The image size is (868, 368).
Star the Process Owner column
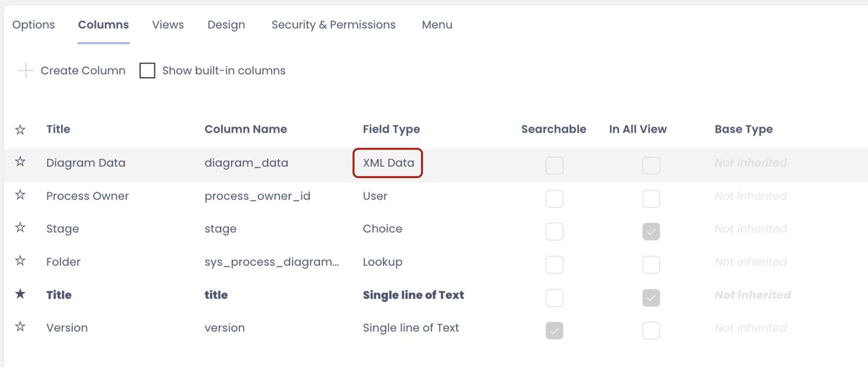[x=20, y=195]
